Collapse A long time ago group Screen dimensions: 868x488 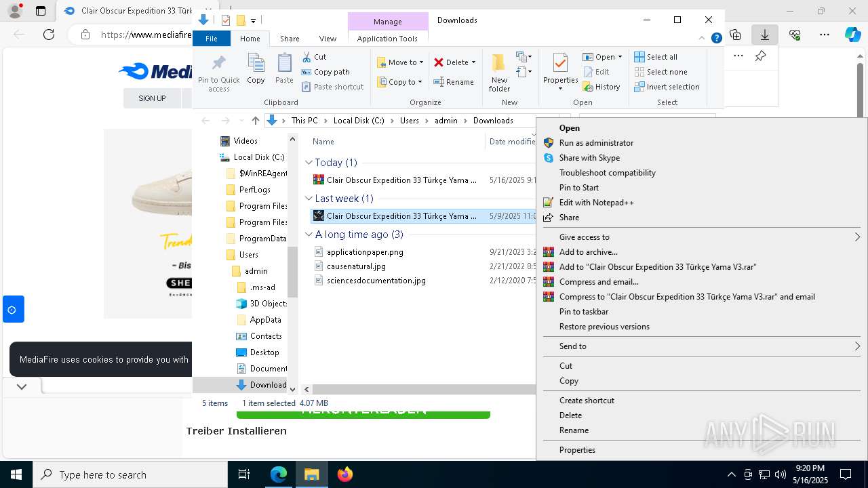pos(309,235)
